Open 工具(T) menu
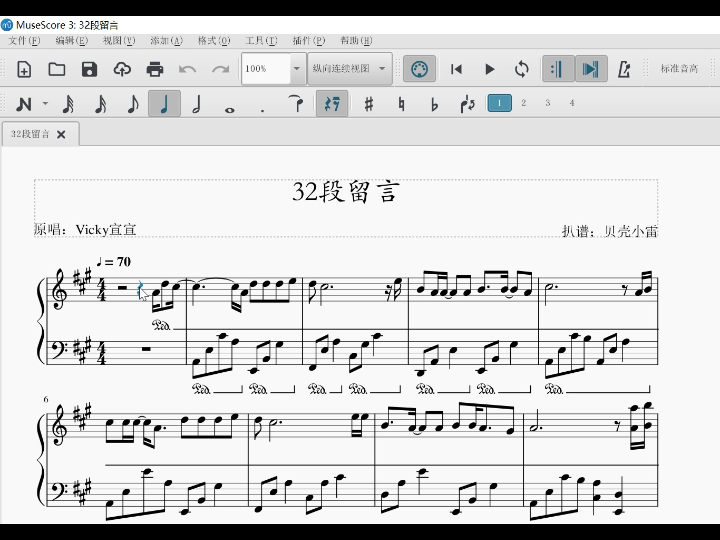 (x=261, y=41)
